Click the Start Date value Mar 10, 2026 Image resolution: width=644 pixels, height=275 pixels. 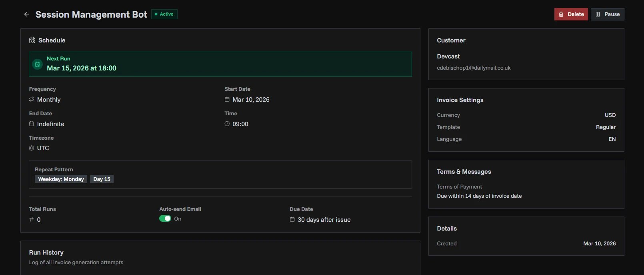tap(251, 99)
